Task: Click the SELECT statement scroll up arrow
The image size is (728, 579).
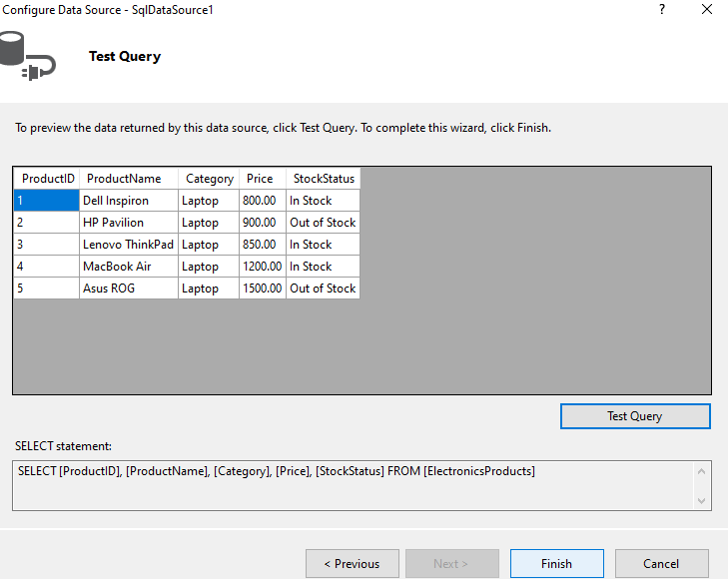Action: tap(701, 471)
